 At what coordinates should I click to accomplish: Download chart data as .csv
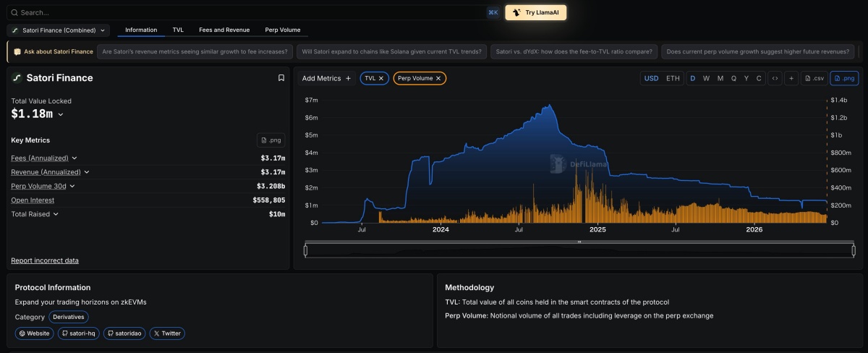pyautogui.click(x=814, y=78)
